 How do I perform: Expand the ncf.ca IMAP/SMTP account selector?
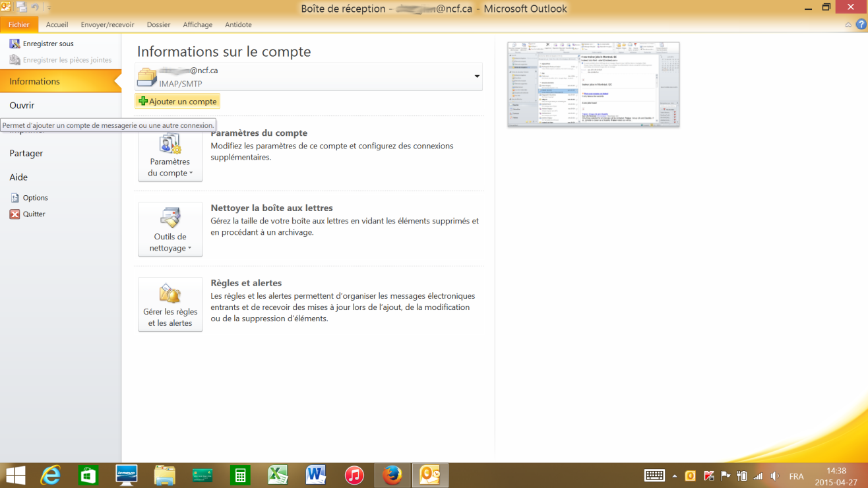(309, 76)
